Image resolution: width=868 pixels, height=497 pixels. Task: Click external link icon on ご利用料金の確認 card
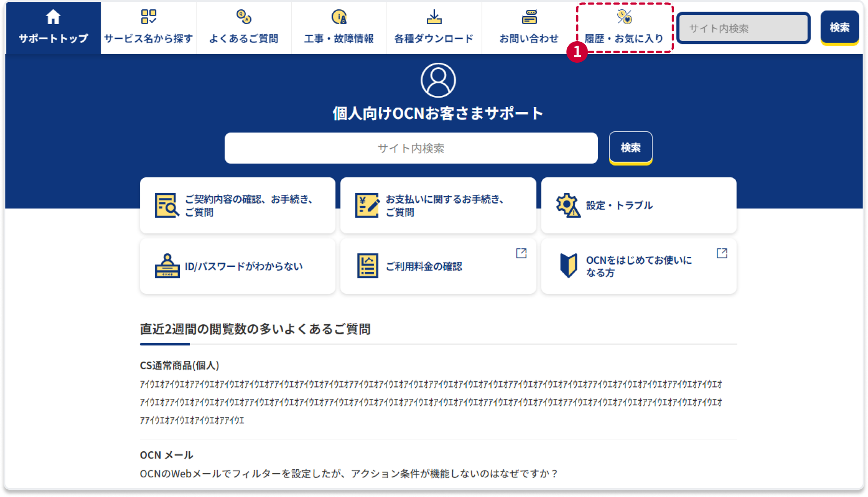tap(521, 253)
